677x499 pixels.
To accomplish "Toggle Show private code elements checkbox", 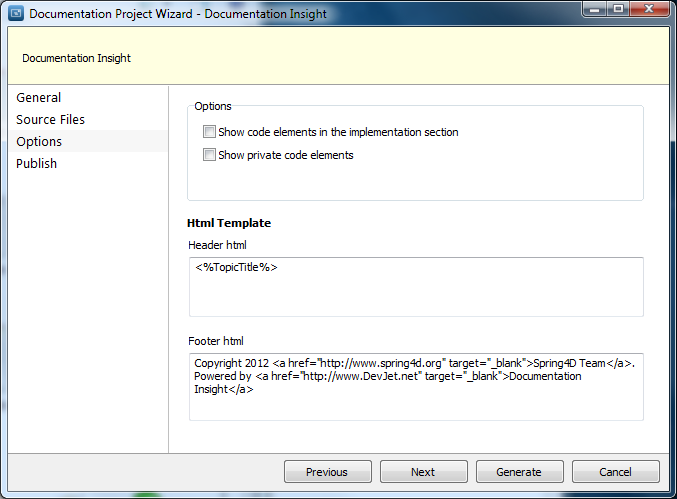I will pyautogui.click(x=209, y=155).
